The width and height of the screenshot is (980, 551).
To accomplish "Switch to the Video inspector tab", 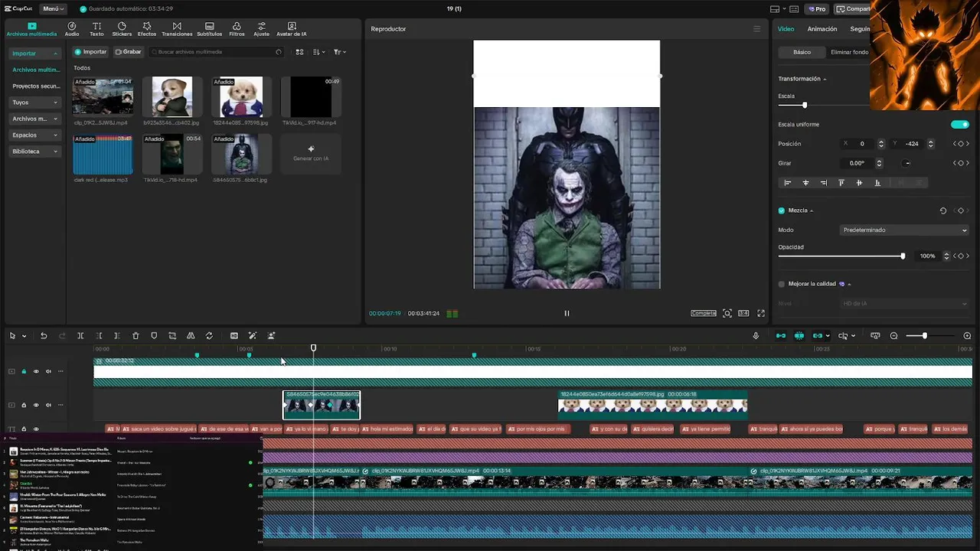I will pos(786,29).
